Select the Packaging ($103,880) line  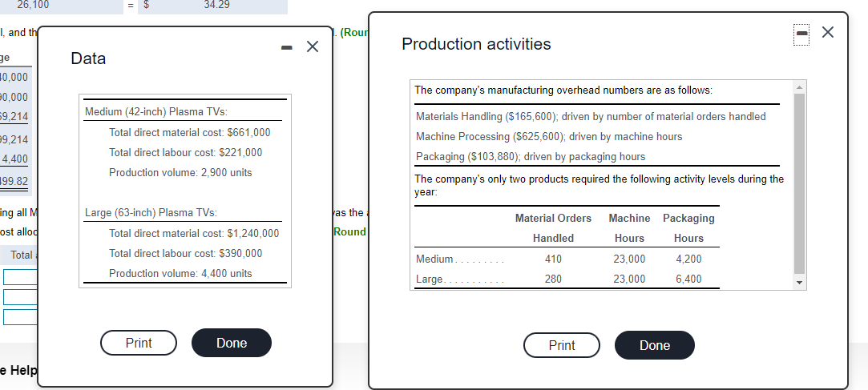[531, 156]
